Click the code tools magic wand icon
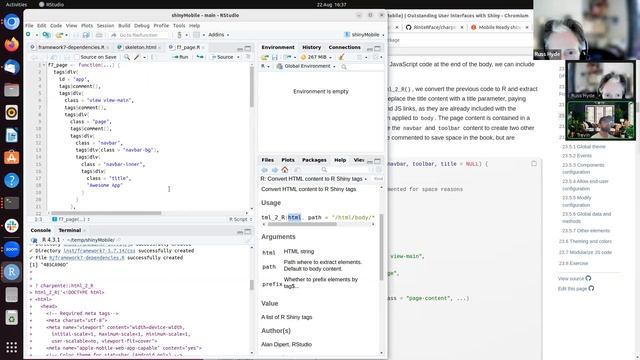 coord(137,57)
